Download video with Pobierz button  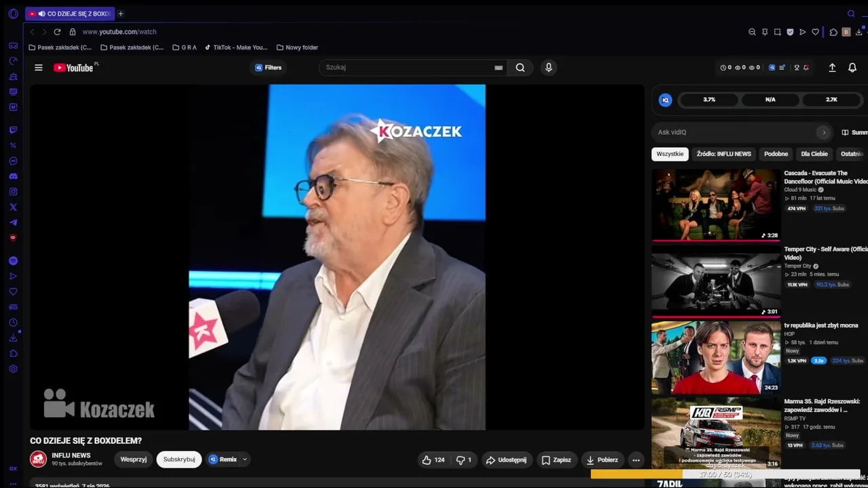click(602, 460)
